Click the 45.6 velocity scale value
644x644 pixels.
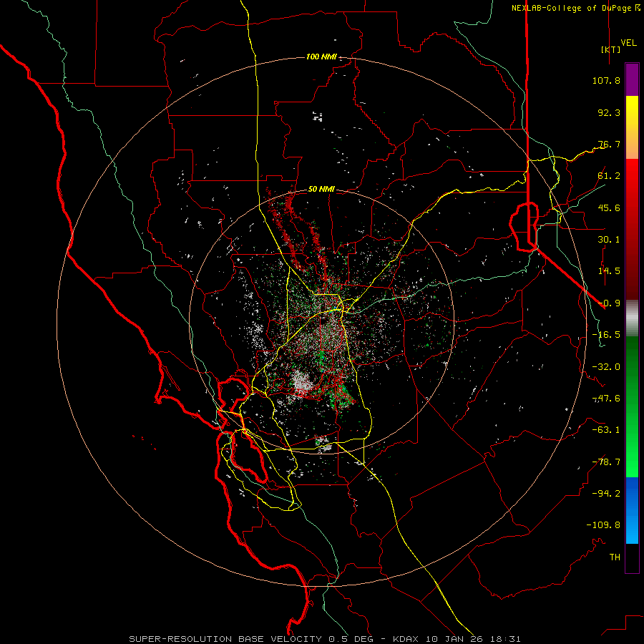click(609, 208)
